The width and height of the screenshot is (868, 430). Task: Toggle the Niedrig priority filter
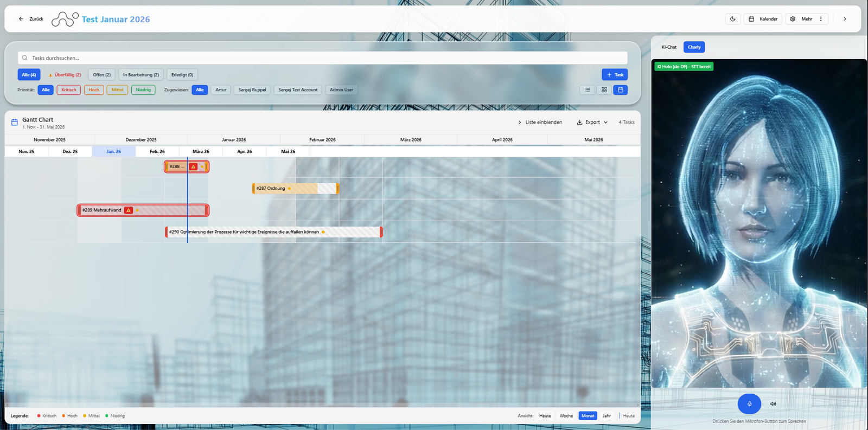coord(143,90)
